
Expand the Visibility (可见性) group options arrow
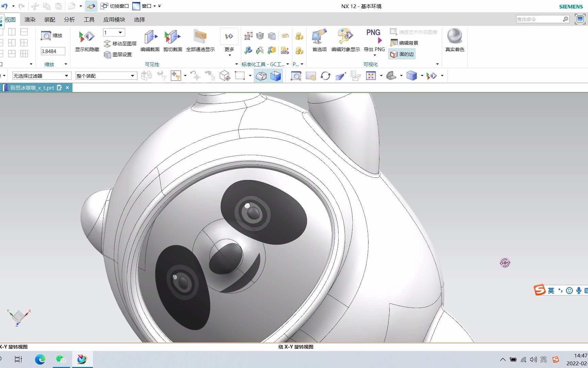[x=236, y=64]
